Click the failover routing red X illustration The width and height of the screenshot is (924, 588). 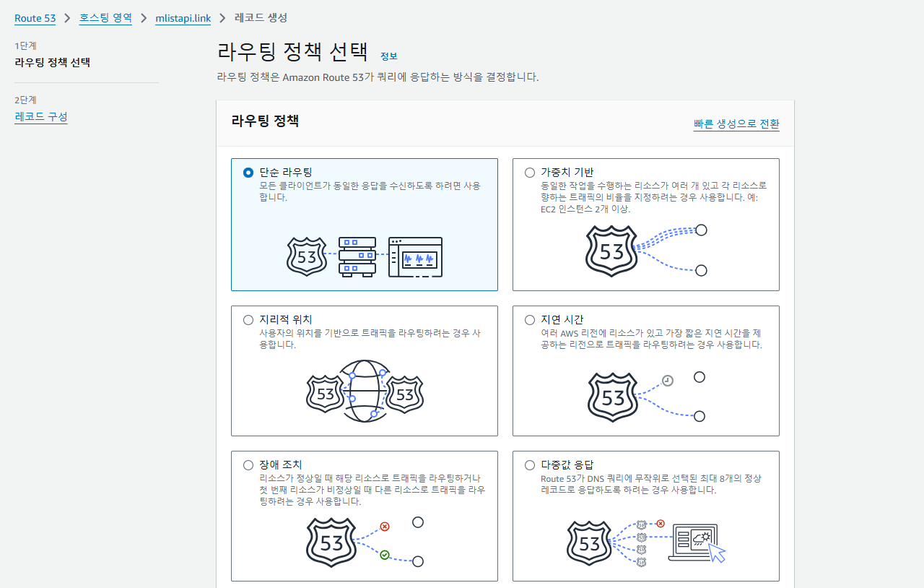pos(385,527)
